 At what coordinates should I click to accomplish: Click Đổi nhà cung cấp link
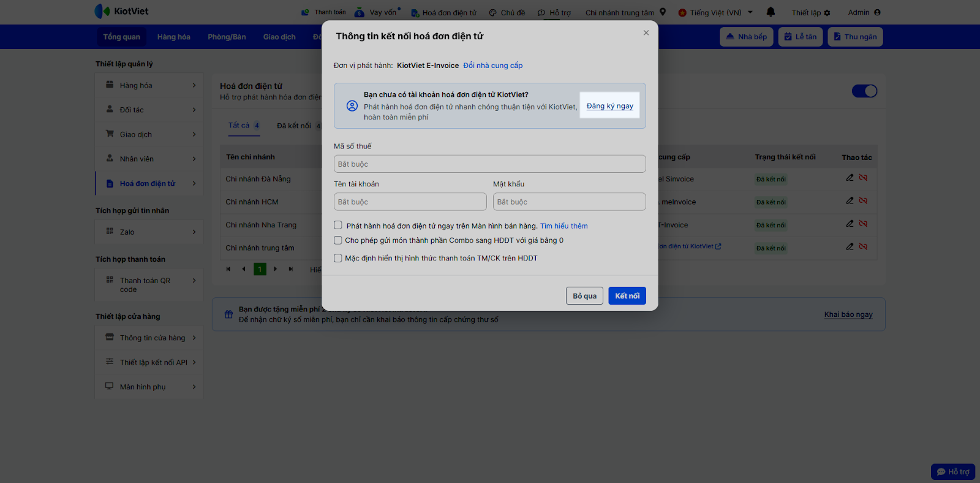coord(493,66)
